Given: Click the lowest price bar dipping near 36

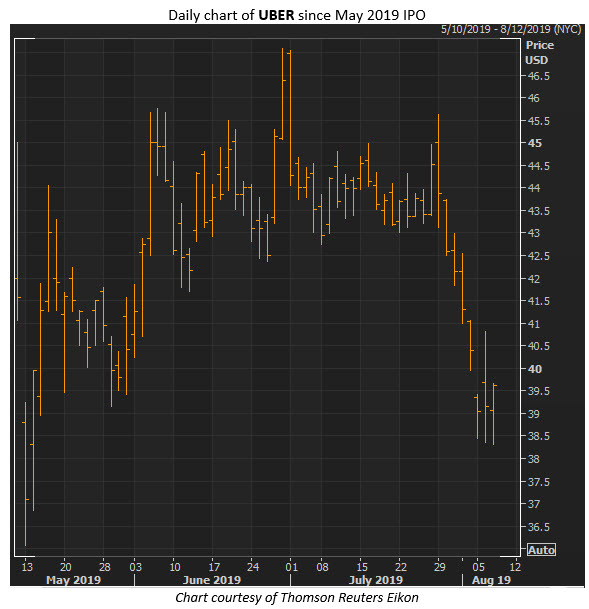Looking at the screenshot, I should coord(26,474).
